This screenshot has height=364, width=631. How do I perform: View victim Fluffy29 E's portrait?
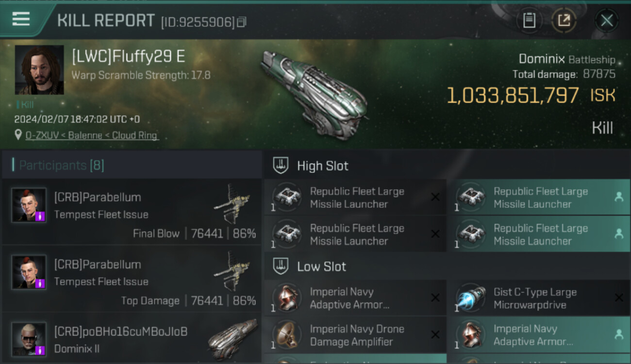tap(39, 69)
